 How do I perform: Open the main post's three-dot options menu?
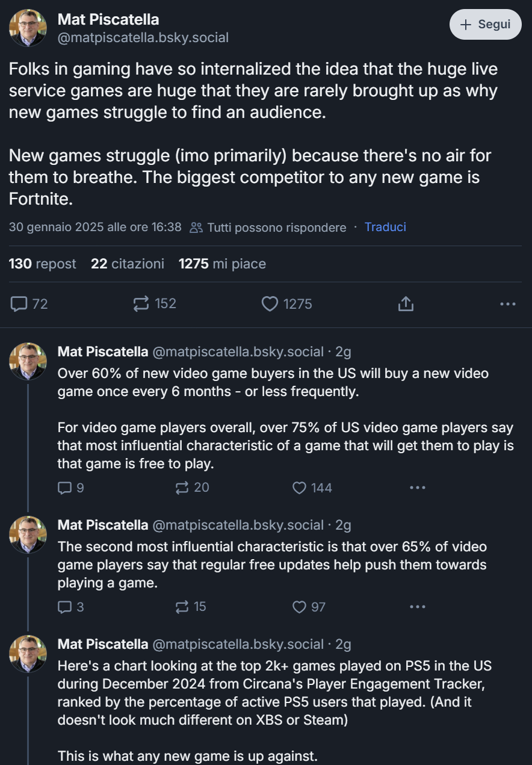(508, 304)
